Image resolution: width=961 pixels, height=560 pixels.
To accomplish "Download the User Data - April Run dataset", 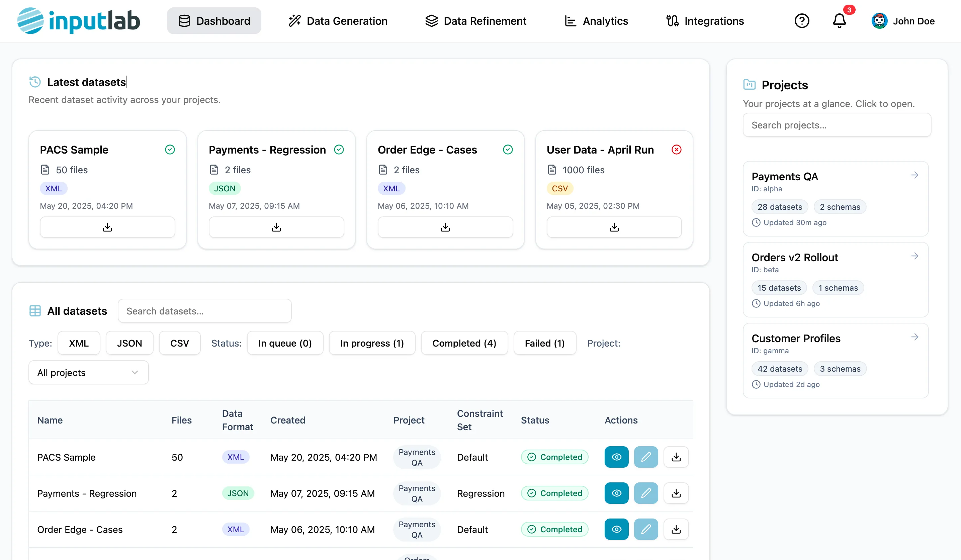I will [614, 227].
